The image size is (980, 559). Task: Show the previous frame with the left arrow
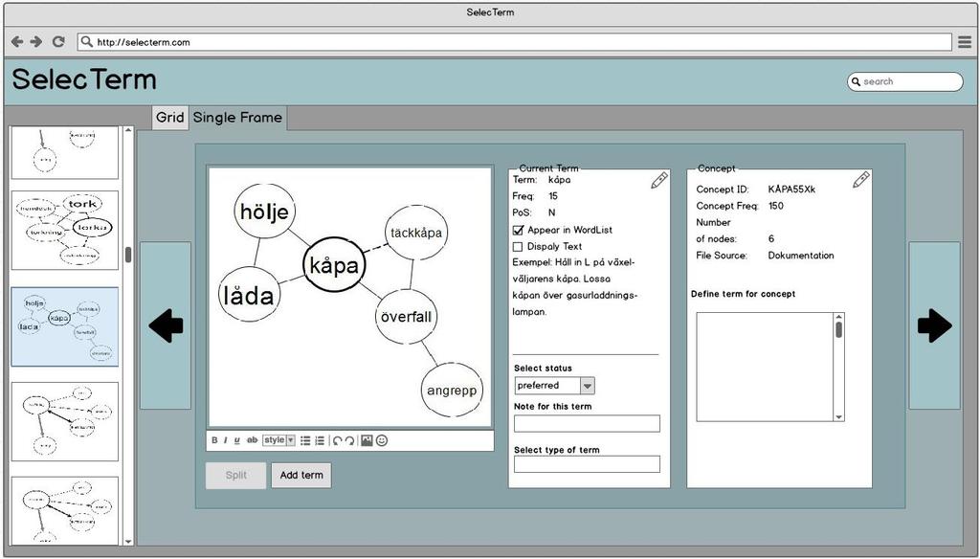(166, 325)
